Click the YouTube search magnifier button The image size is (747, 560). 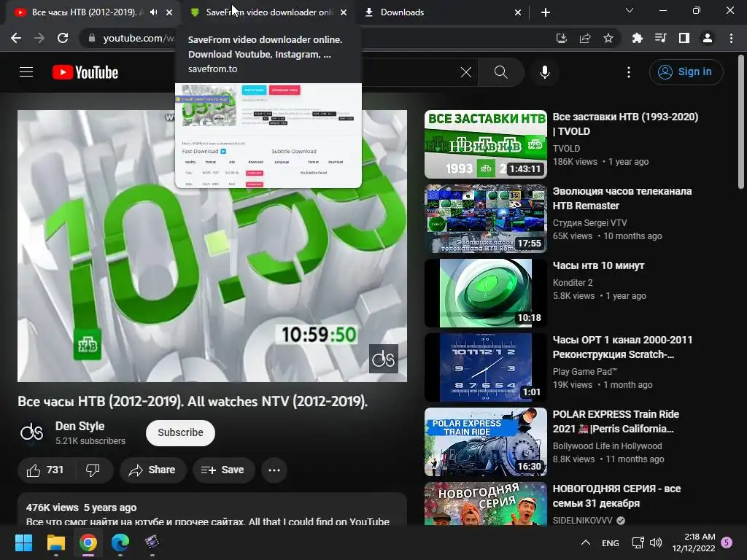(x=500, y=72)
